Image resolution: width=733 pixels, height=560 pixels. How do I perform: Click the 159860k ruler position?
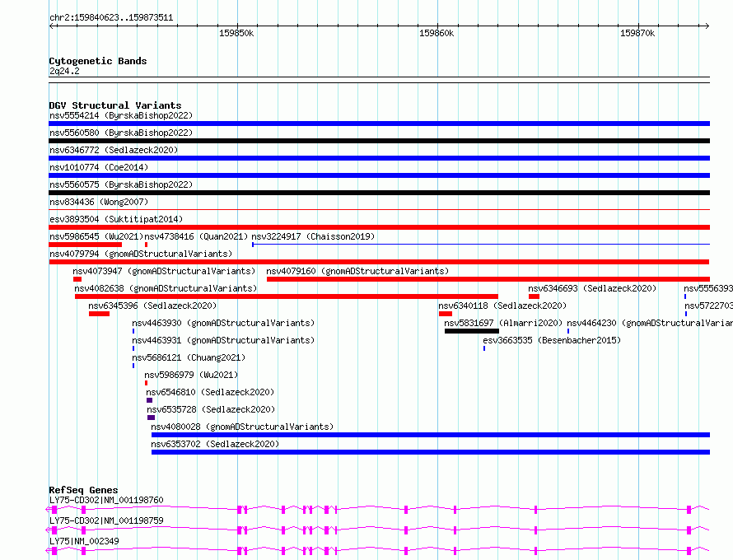(x=437, y=33)
